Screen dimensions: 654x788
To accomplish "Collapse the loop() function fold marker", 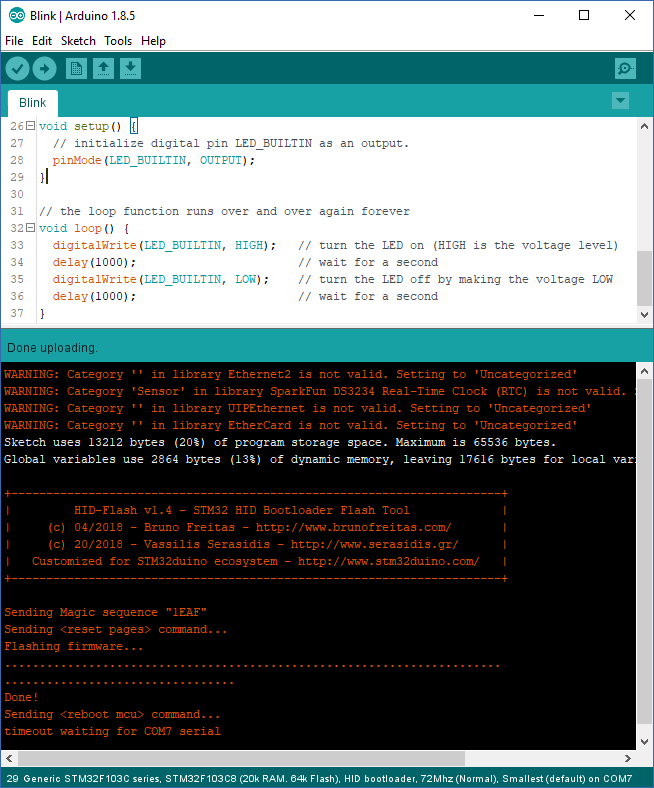I will coord(30,228).
